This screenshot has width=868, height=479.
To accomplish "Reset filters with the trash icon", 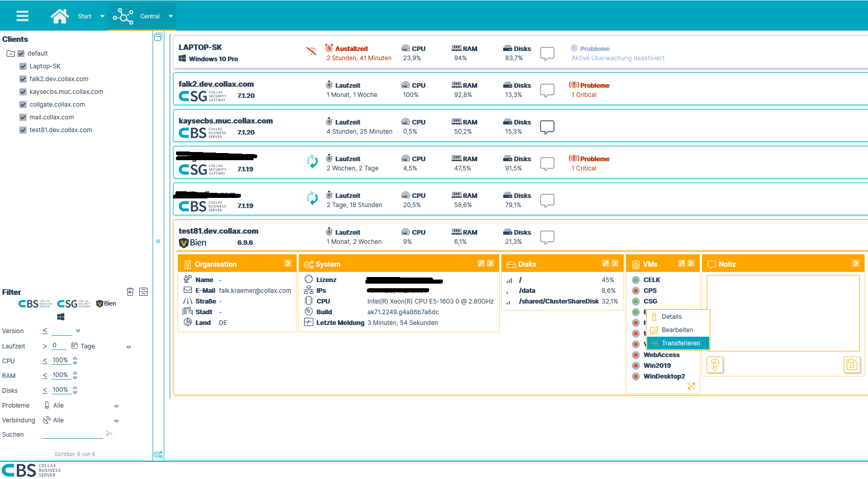I will pos(130,292).
